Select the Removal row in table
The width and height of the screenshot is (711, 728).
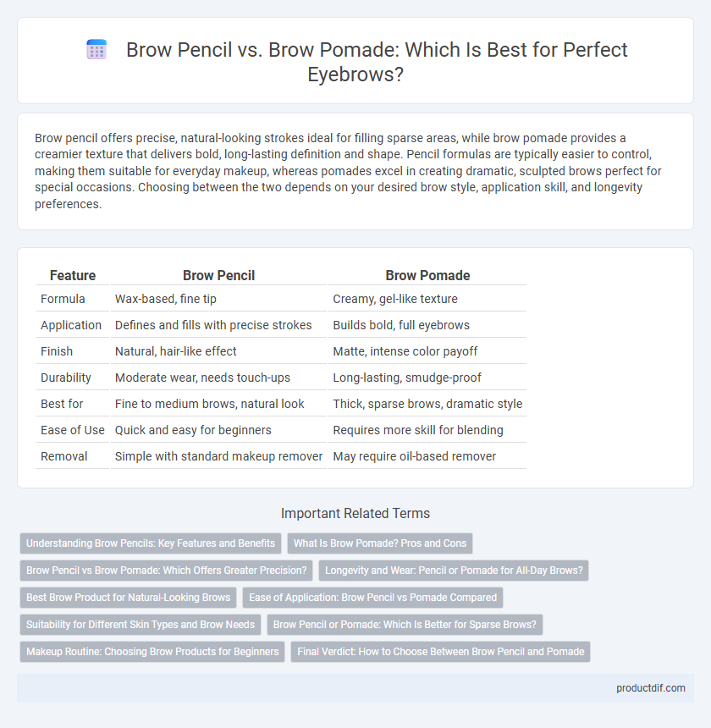click(281, 456)
